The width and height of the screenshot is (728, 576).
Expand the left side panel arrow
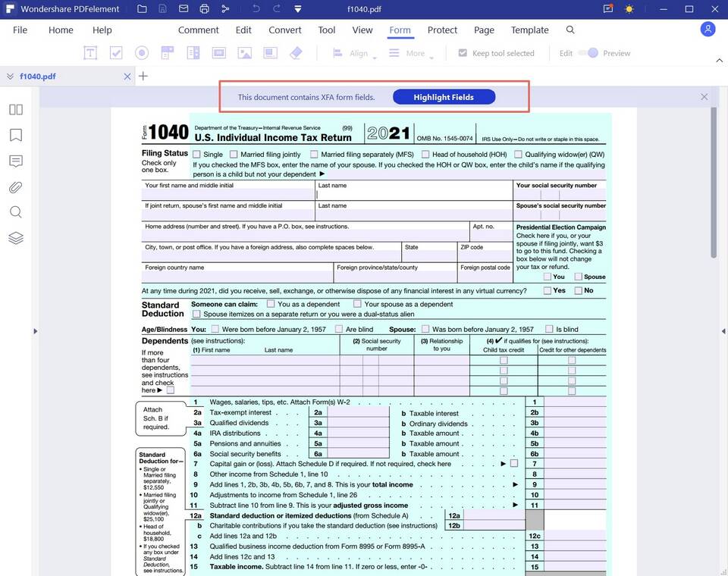click(x=36, y=331)
